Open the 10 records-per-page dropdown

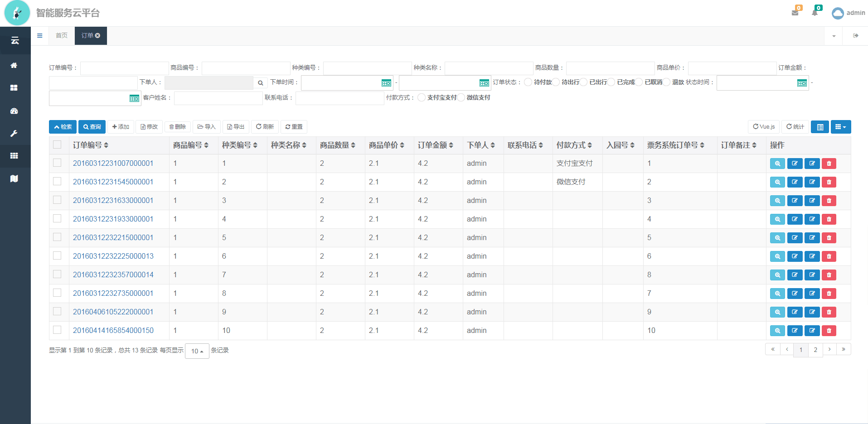[x=197, y=351]
